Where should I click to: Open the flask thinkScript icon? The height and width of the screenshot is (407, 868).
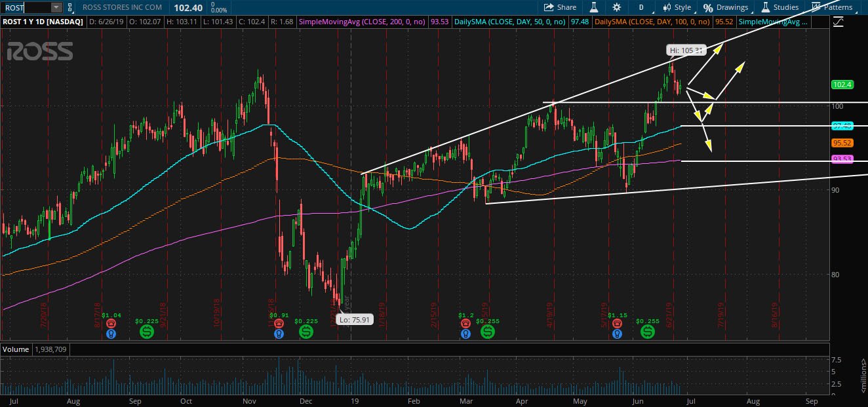(593, 7)
